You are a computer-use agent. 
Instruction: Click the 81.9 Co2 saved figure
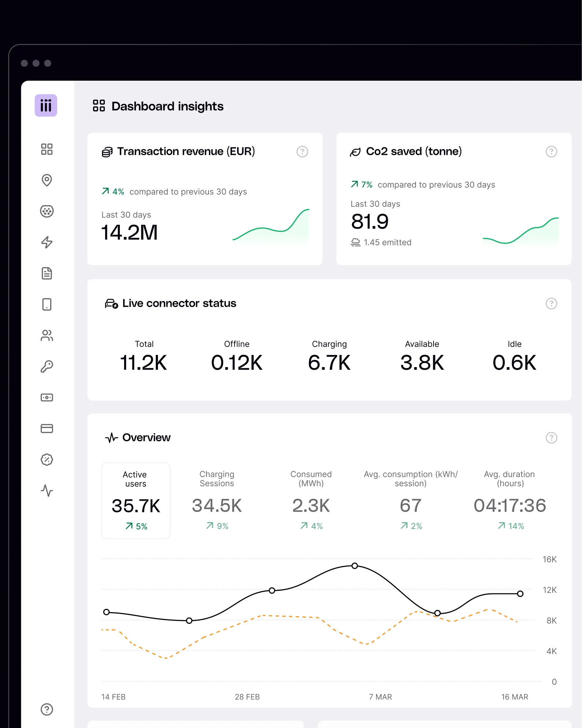point(370,222)
